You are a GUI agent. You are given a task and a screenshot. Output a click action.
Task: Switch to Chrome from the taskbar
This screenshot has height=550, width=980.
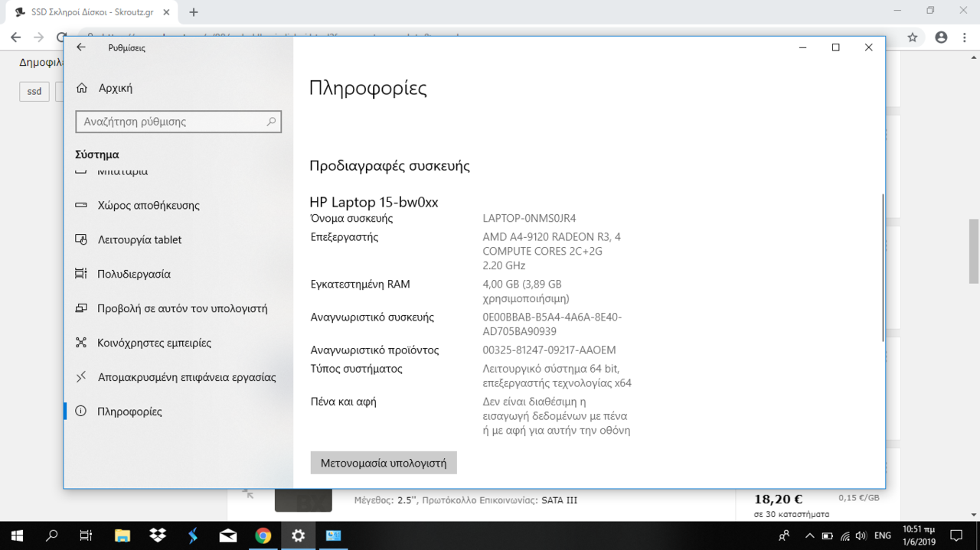tap(263, 535)
